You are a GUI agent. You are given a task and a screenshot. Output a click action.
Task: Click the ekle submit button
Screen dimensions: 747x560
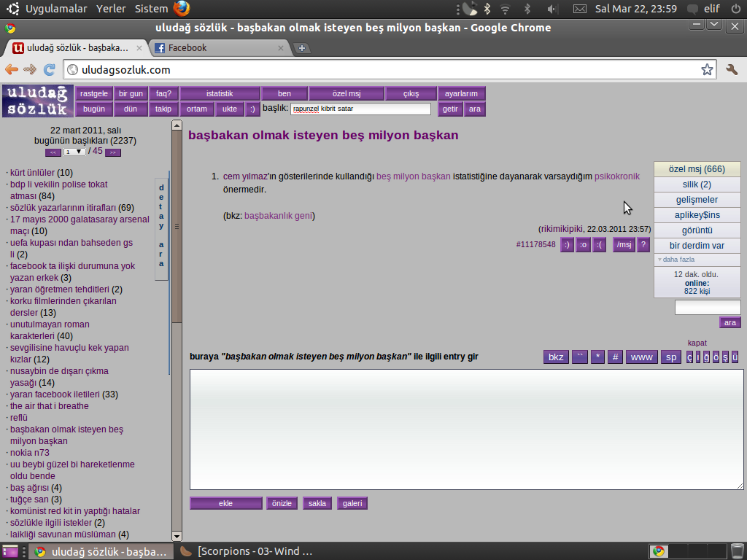click(226, 503)
